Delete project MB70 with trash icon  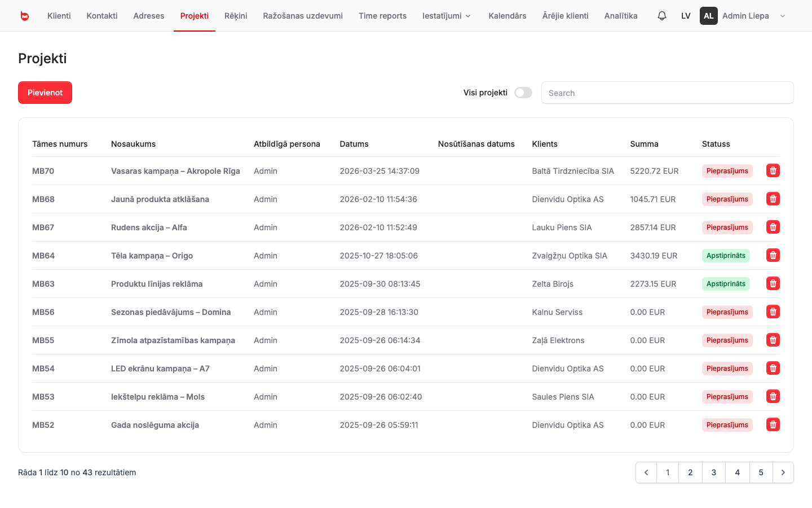(x=773, y=170)
